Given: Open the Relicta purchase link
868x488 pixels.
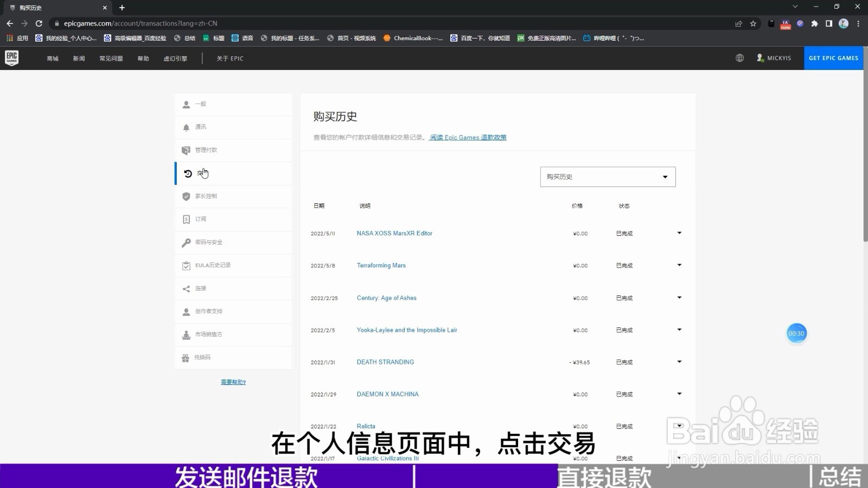Looking at the screenshot, I should click(366, 426).
